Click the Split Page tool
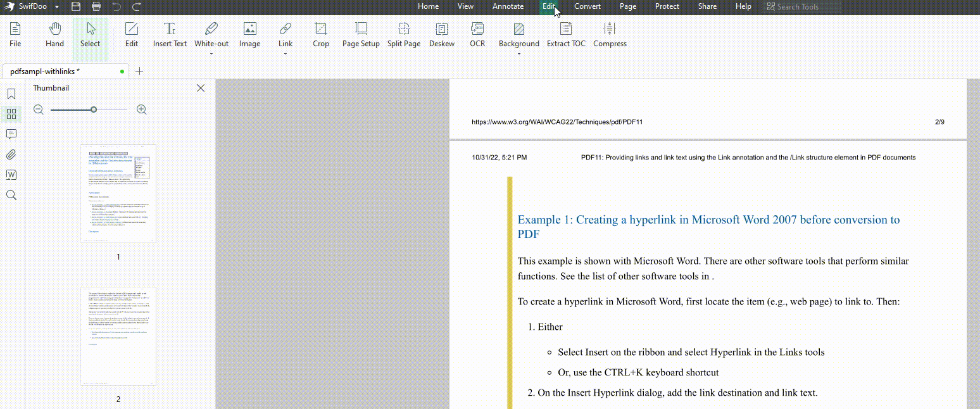 pyautogui.click(x=404, y=35)
